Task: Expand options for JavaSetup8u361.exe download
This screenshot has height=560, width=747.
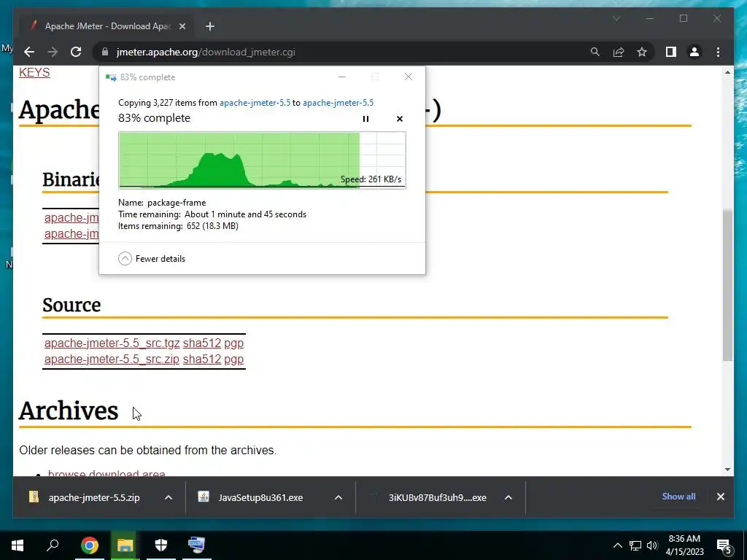Action: click(338, 497)
